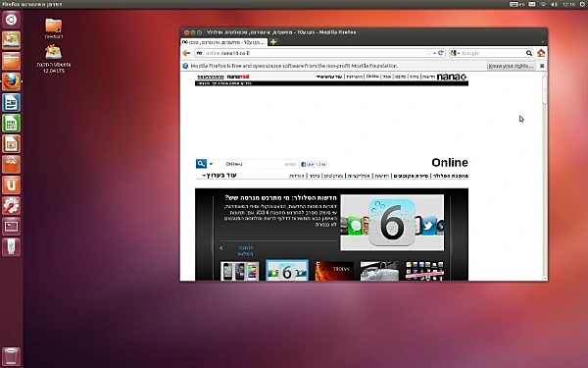Click the USB drive icon in the launcher

pos(11,247)
